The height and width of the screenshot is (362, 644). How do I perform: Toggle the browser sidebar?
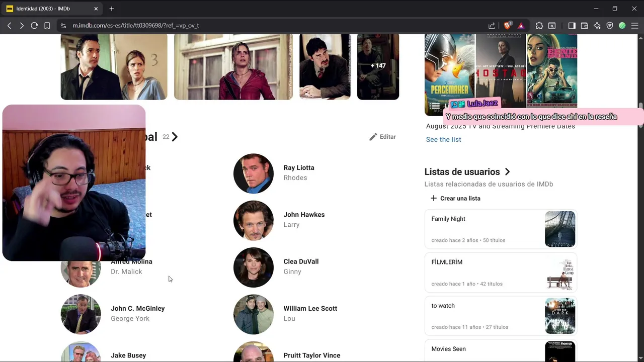[x=572, y=26]
